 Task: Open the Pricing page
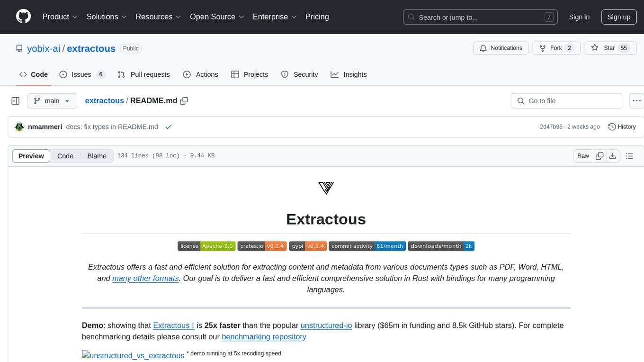tap(317, 17)
